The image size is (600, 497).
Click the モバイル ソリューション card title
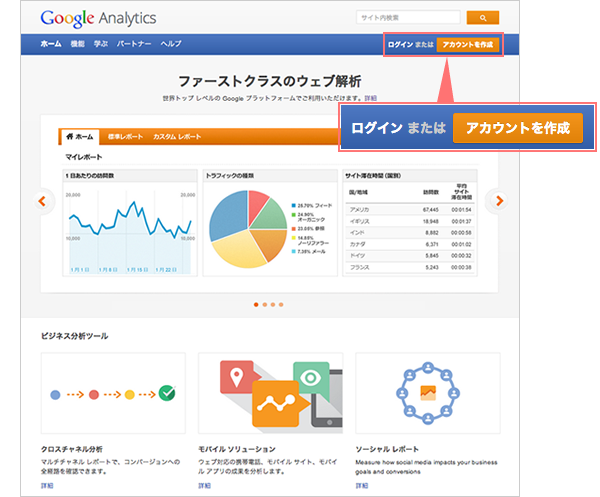(x=237, y=449)
